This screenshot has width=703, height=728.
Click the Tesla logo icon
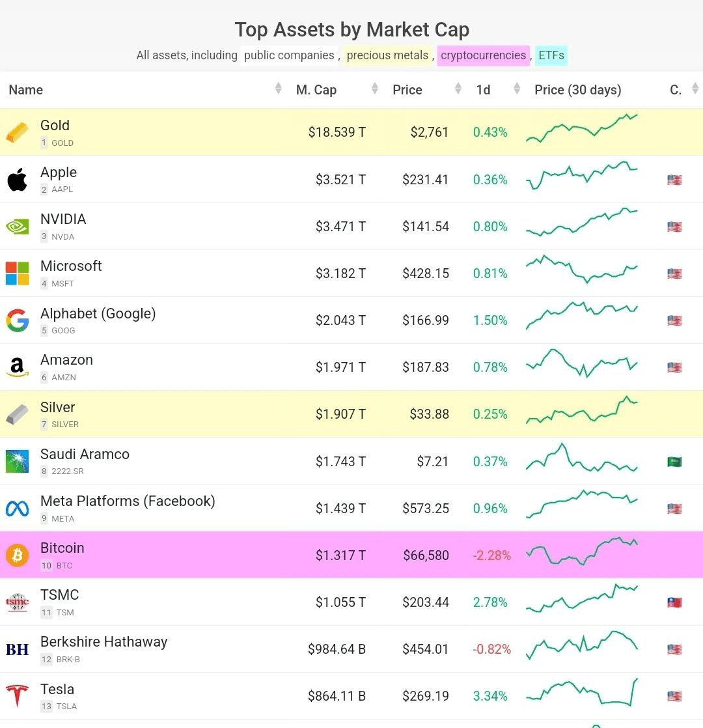[17, 695]
